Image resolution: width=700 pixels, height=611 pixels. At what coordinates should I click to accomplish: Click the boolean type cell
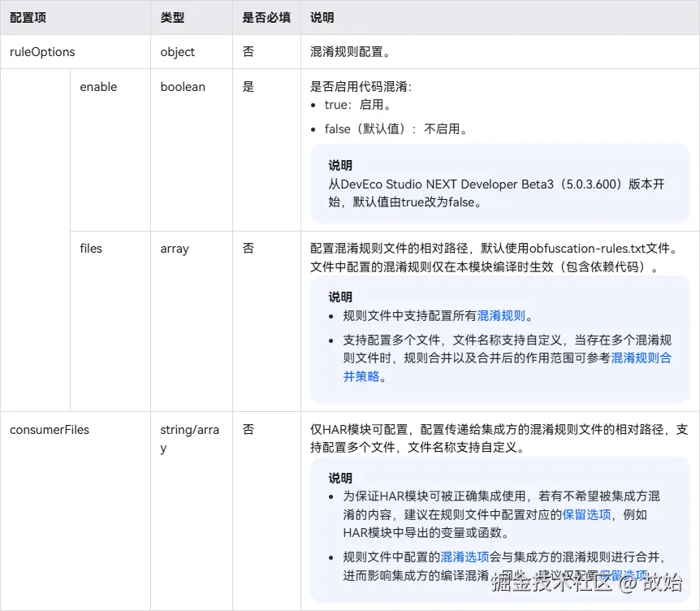click(183, 87)
